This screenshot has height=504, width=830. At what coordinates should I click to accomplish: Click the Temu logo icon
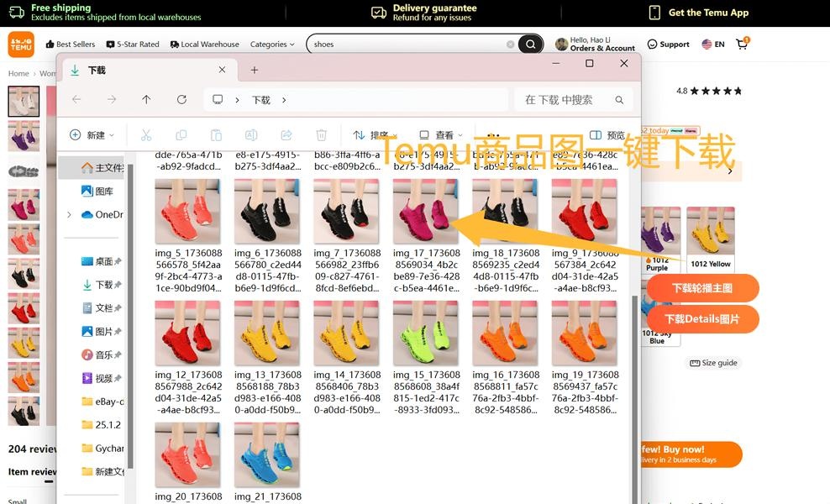[21, 44]
